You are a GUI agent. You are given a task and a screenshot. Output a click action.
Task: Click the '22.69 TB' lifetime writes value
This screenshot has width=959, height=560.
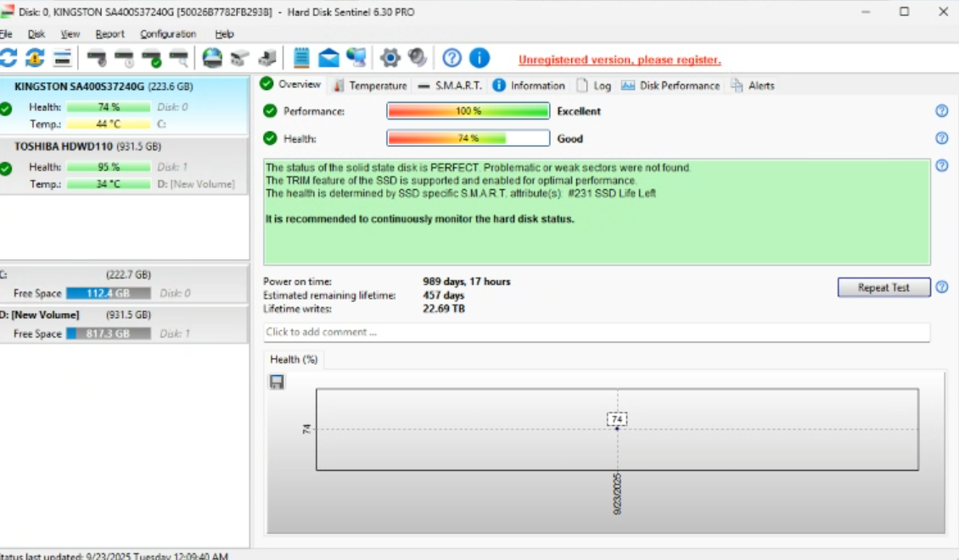[444, 309]
